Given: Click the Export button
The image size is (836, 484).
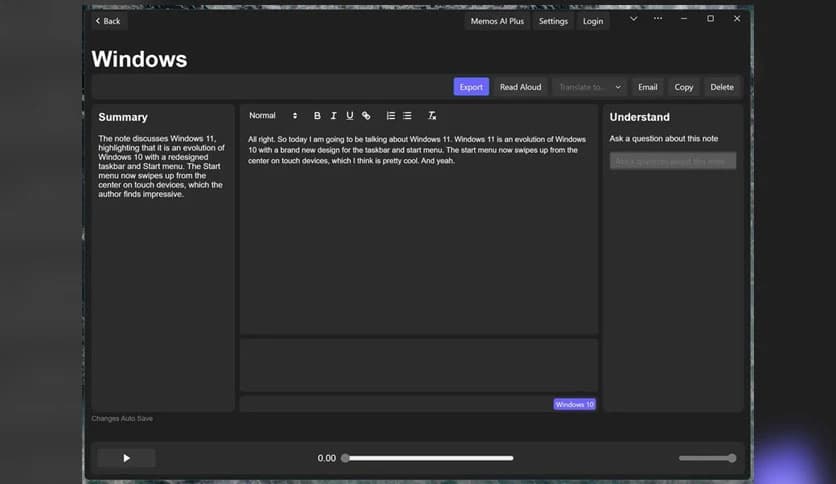Looking at the screenshot, I should tap(471, 87).
